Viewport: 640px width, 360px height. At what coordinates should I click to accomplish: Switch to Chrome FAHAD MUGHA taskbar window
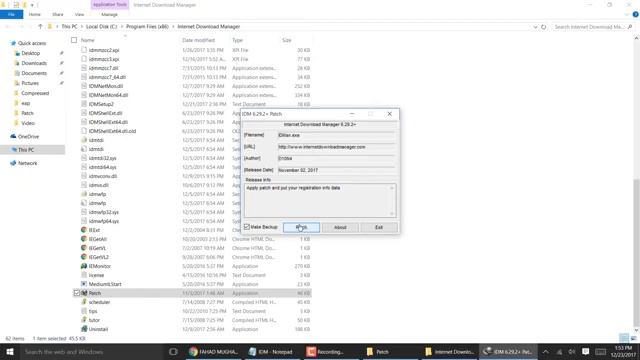tap(213, 352)
